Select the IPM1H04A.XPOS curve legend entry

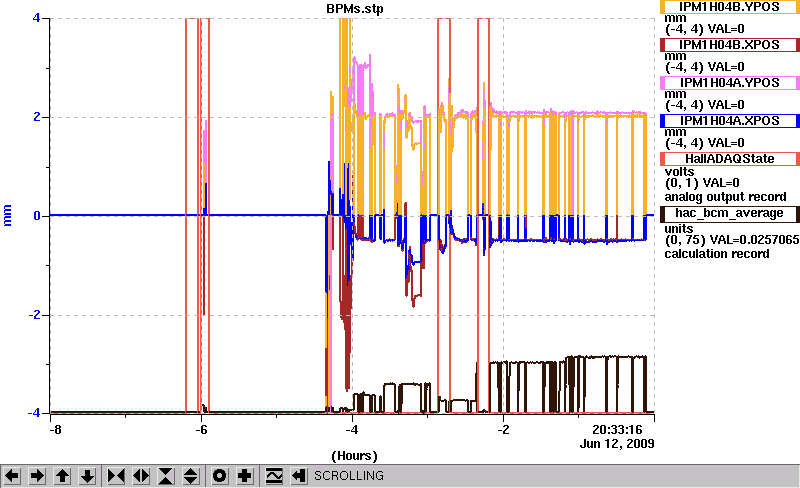click(x=730, y=121)
